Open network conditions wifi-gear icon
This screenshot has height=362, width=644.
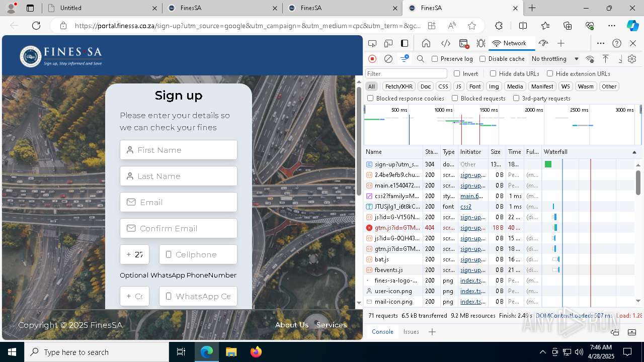[x=590, y=59]
